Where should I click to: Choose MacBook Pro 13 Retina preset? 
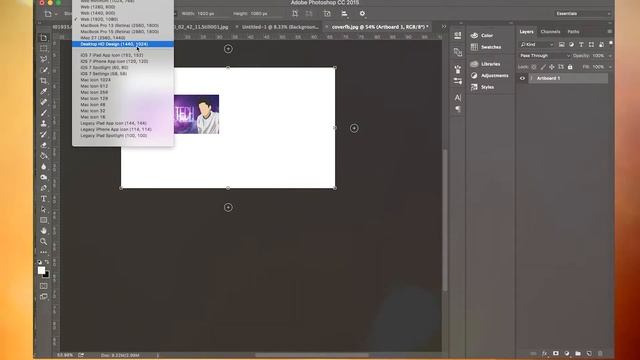click(x=120, y=25)
